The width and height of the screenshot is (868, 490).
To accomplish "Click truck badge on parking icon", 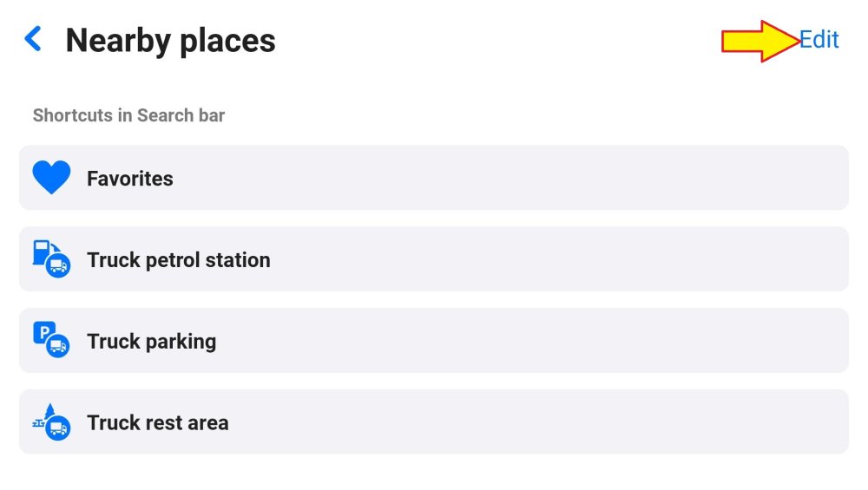I will pyautogui.click(x=58, y=347).
